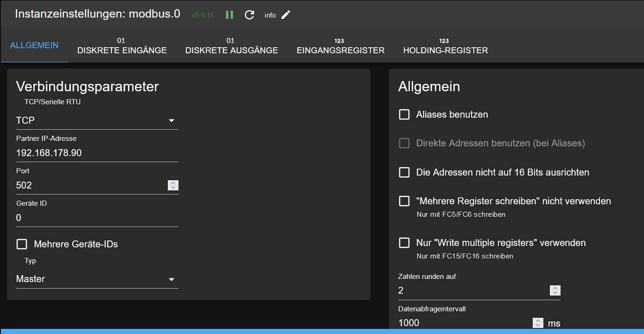This screenshot has width=644, height=334.
Task: Switch to the Allgemein tab
Action: (34, 45)
